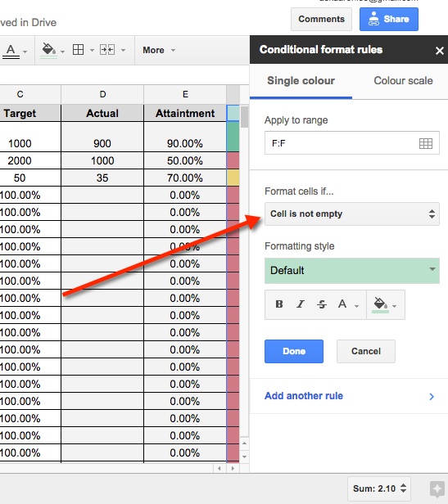Open the borders dropdown arrow
Image resolution: width=448 pixels, height=504 pixels.
tap(92, 50)
